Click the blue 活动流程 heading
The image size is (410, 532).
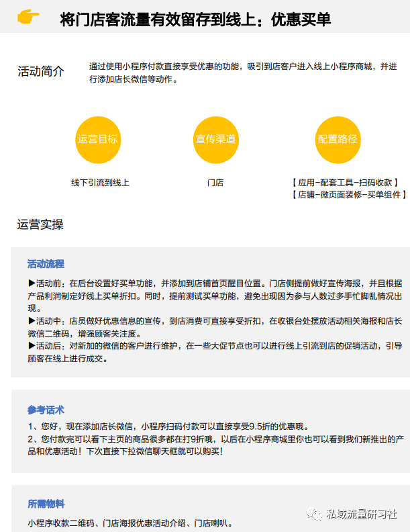click(46, 264)
